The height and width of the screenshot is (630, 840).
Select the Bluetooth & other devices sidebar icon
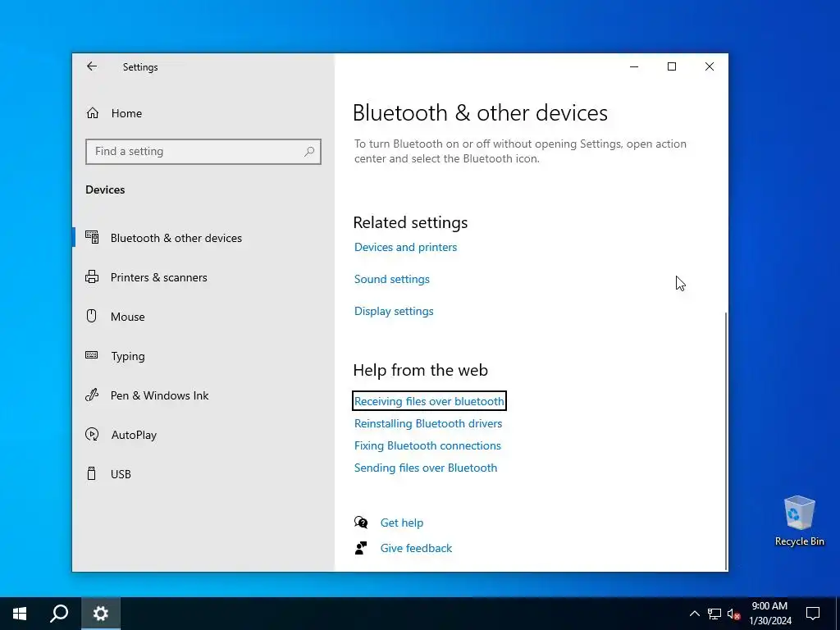pyautogui.click(x=92, y=237)
